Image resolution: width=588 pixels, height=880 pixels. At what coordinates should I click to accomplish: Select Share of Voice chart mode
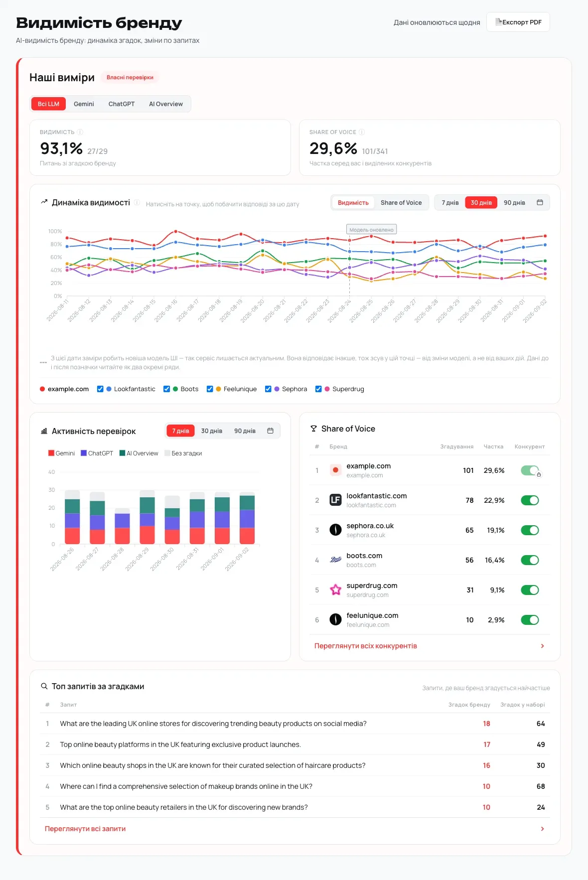pyautogui.click(x=401, y=203)
